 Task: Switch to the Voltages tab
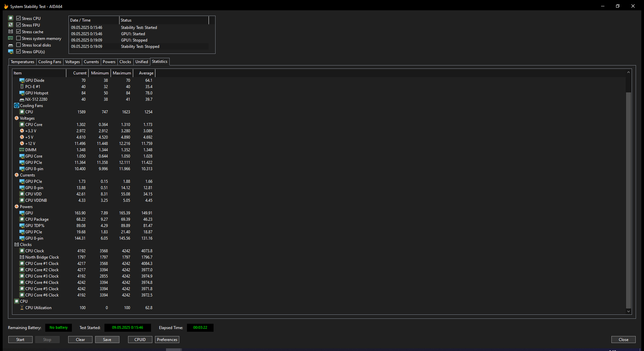click(x=73, y=62)
